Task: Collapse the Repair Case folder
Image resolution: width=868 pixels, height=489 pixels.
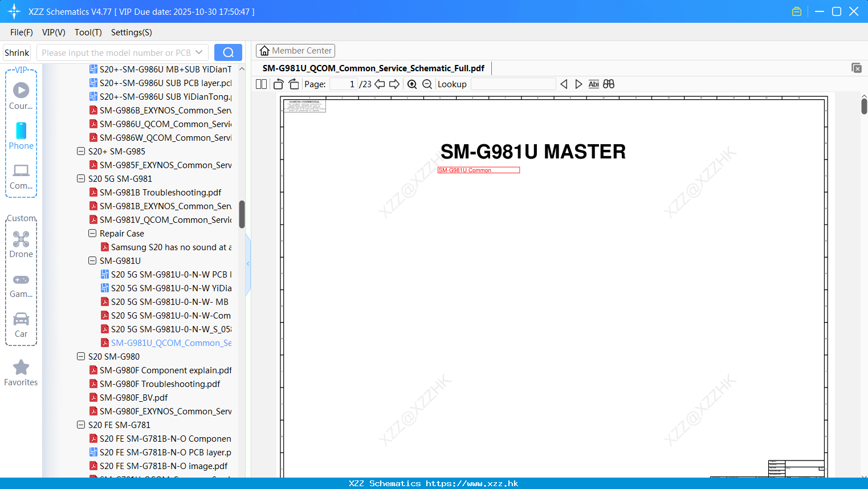Action: 92,233
